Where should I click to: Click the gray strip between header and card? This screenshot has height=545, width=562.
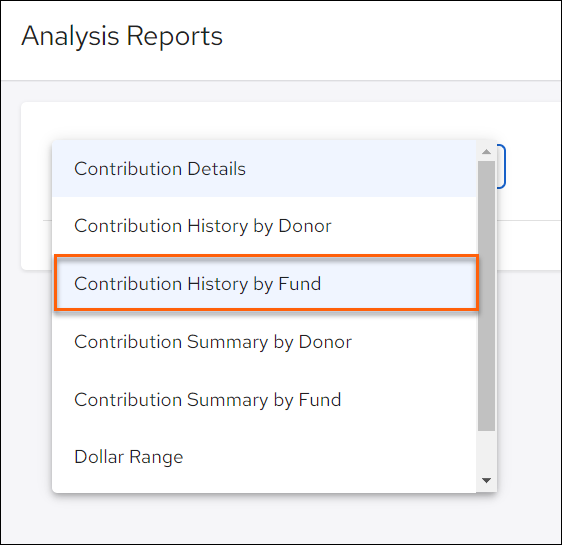click(281, 91)
